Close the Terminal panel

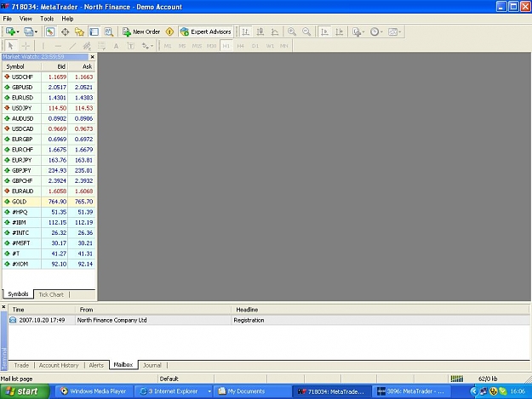pos(3,307)
